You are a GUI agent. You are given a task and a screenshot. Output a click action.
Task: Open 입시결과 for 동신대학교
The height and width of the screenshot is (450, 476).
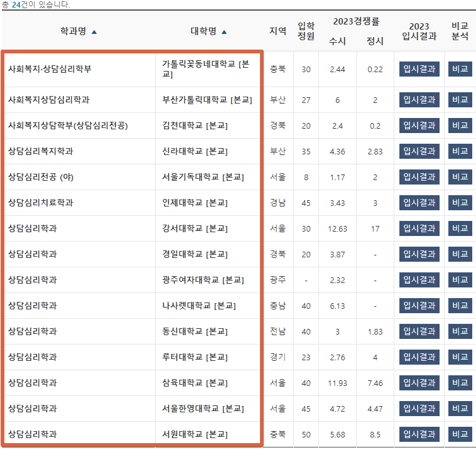click(x=419, y=331)
